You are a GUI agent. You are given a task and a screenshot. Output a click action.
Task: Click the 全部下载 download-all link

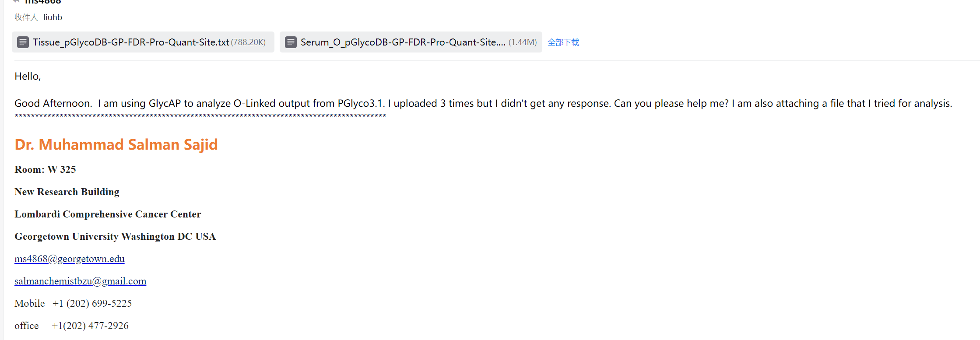click(x=563, y=42)
